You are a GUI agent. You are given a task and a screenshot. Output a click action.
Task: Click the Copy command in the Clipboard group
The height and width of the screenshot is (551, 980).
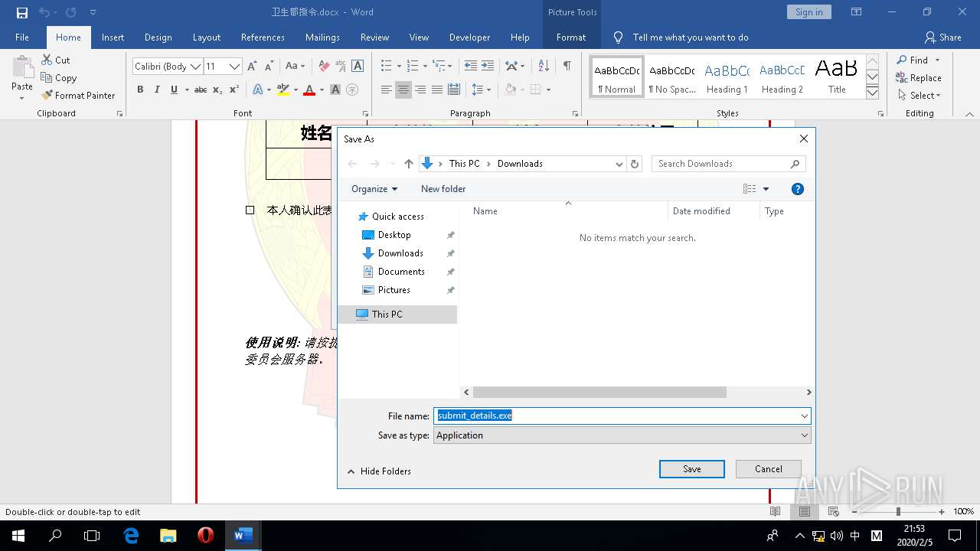pyautogui.click(x=58, y=77)
